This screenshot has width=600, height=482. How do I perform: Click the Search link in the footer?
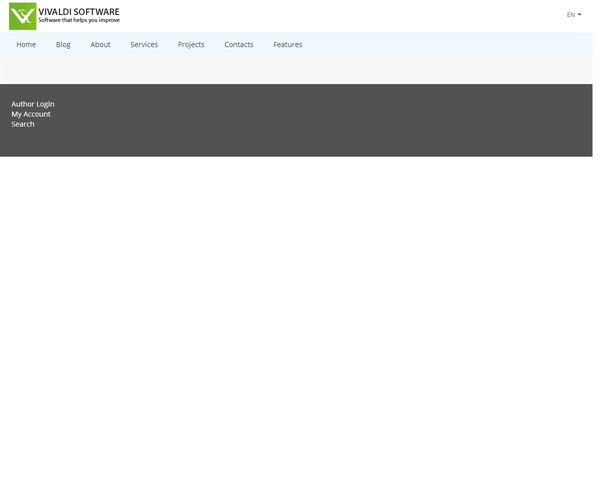pyautogui.click(x=23, y=124)
